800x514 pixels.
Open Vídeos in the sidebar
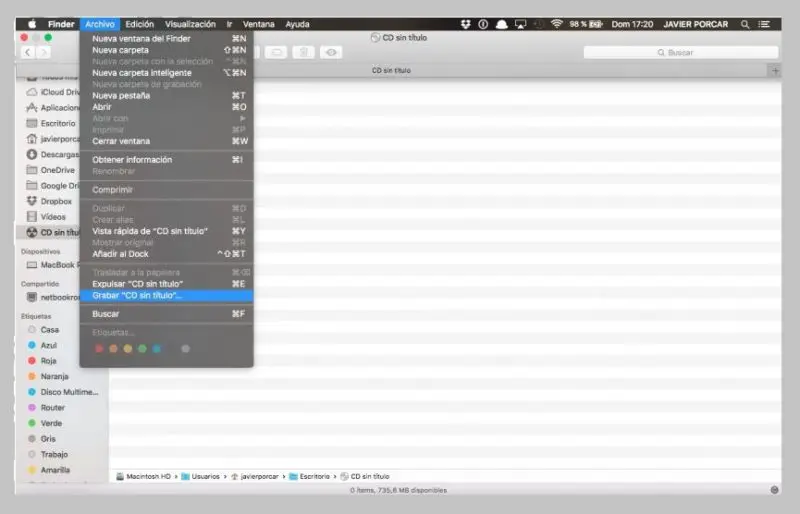tap(46, 217)
